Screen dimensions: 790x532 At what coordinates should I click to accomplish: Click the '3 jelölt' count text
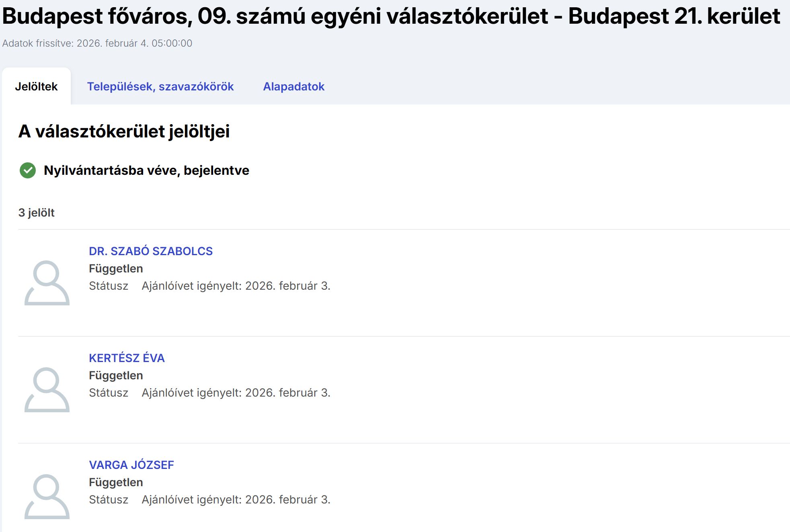point(36,213)
